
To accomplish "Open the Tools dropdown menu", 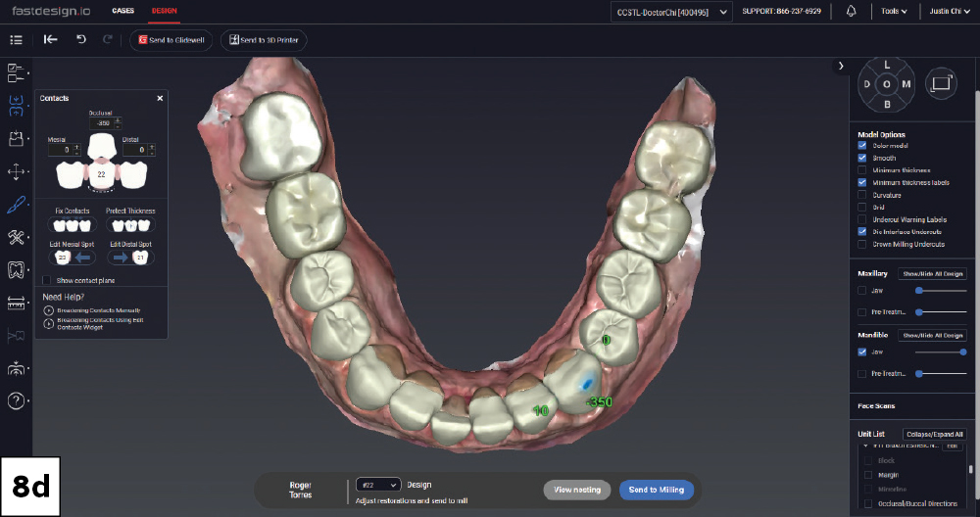I will [x=894, y=11].
